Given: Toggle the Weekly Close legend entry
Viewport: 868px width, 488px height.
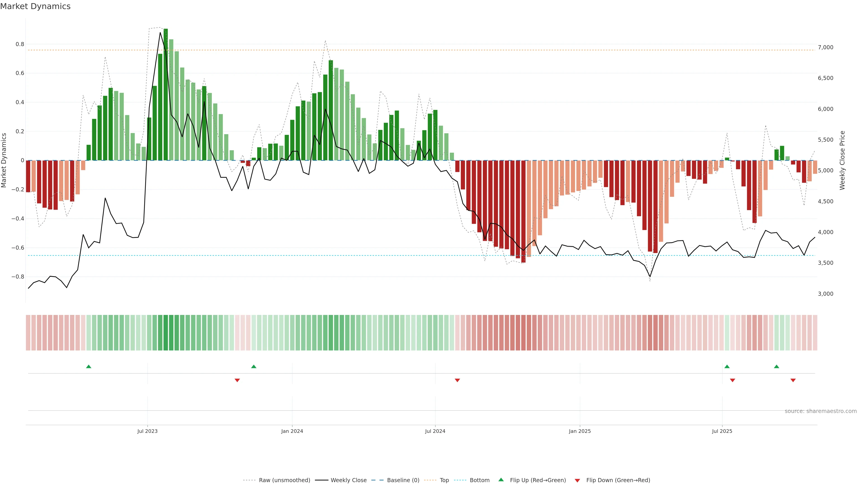Looking at the screenshot, I should click(x=348, y=480).
